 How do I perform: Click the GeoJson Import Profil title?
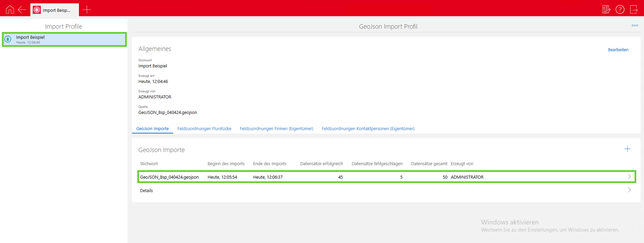[388, 27]
